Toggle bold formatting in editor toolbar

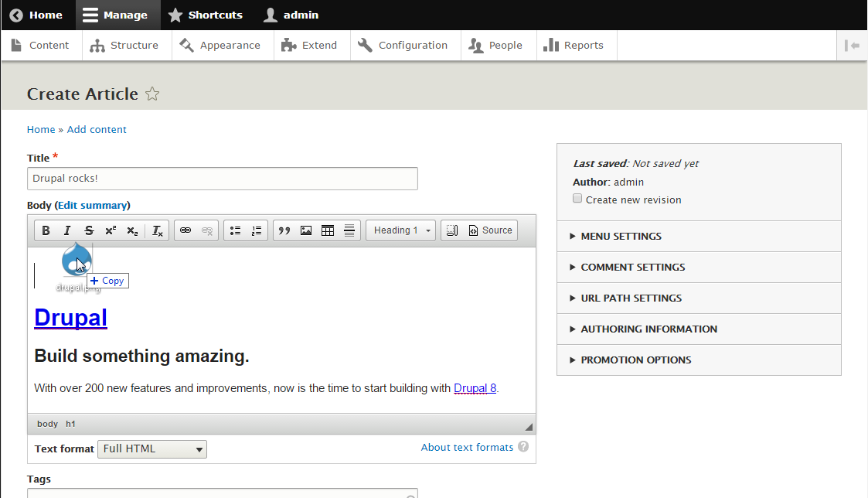click(46, 230)
